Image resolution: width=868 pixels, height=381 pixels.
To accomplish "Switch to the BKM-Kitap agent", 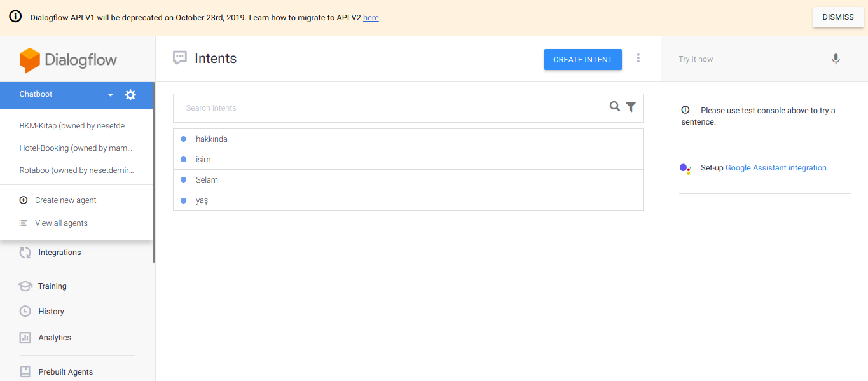I will point(76,126).
